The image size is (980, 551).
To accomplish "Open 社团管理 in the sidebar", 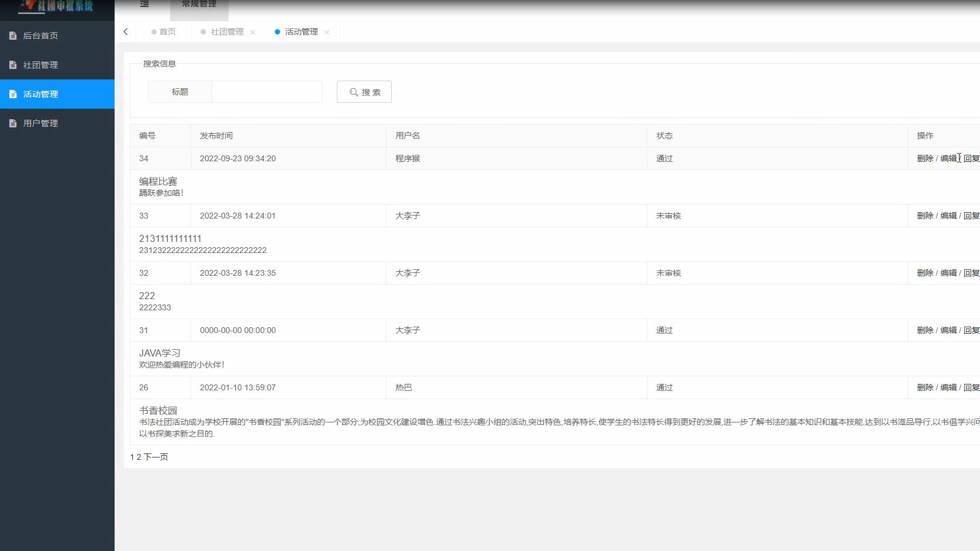I will pos(57,65).
